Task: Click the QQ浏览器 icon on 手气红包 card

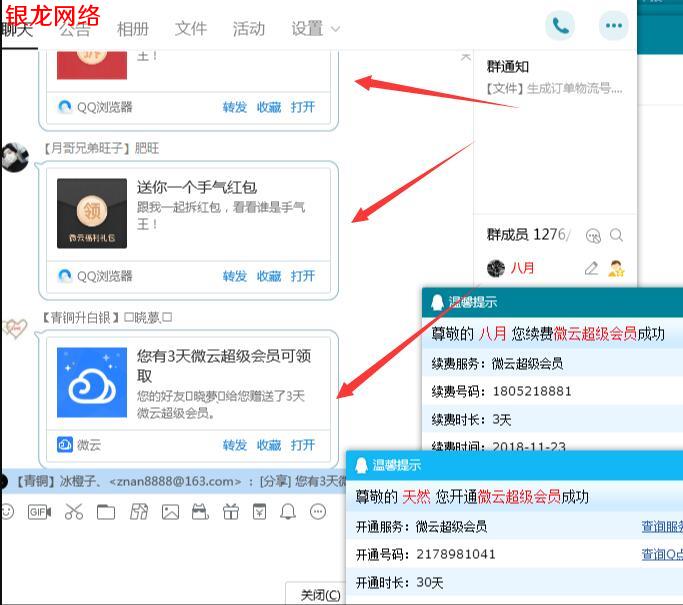Action: [65, 276]
